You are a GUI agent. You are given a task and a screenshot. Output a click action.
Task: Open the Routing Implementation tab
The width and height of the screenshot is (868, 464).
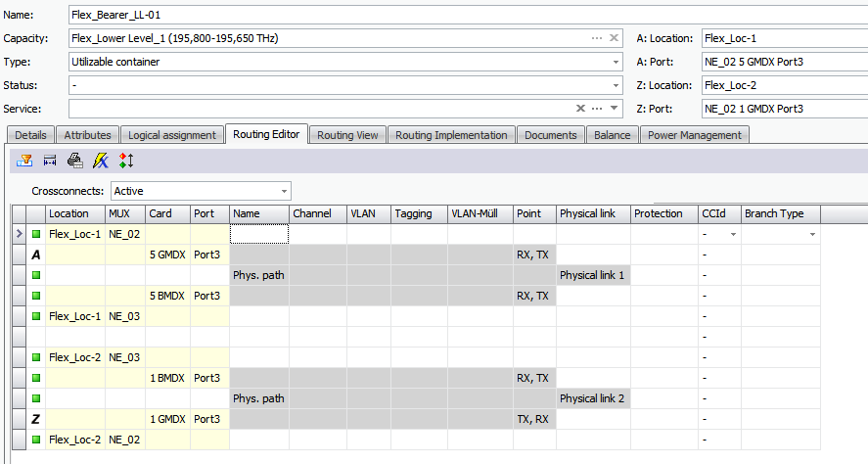(451, 135)
